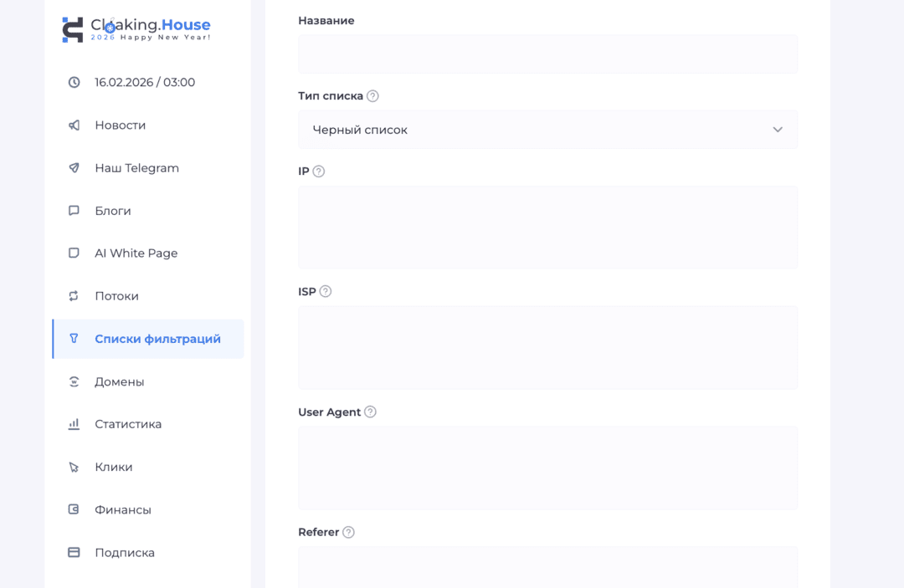
Task: Click inside the Название input field
Action: click(547, 54)
